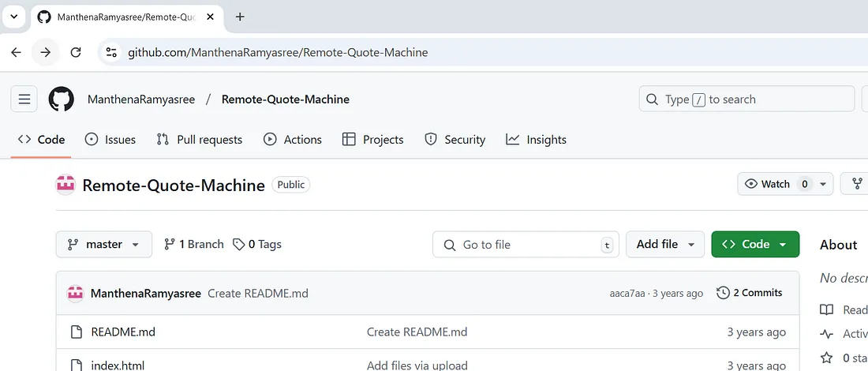The height and width of the screenshot is (371, 868).
Task: Reload the GitHub page
Action: [x=76, y=53]
